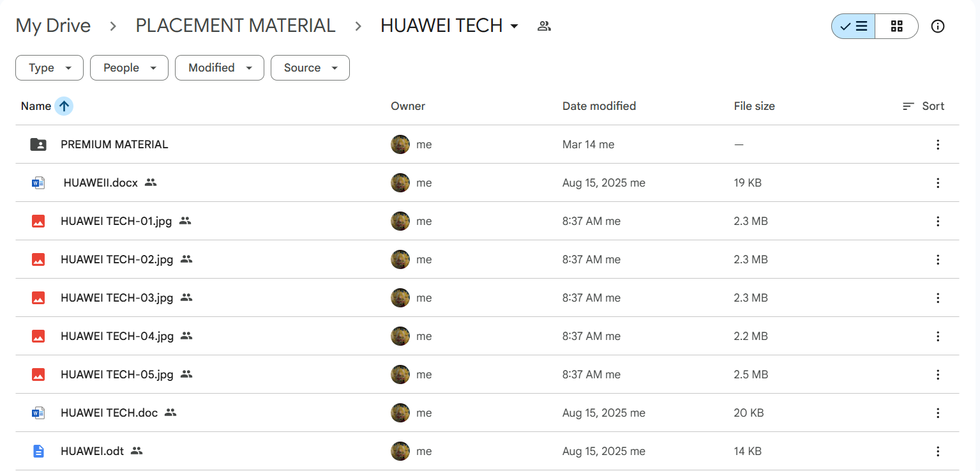Open more actions for HUAWEI.odt

pyautogui.click(x=938, y=451)
